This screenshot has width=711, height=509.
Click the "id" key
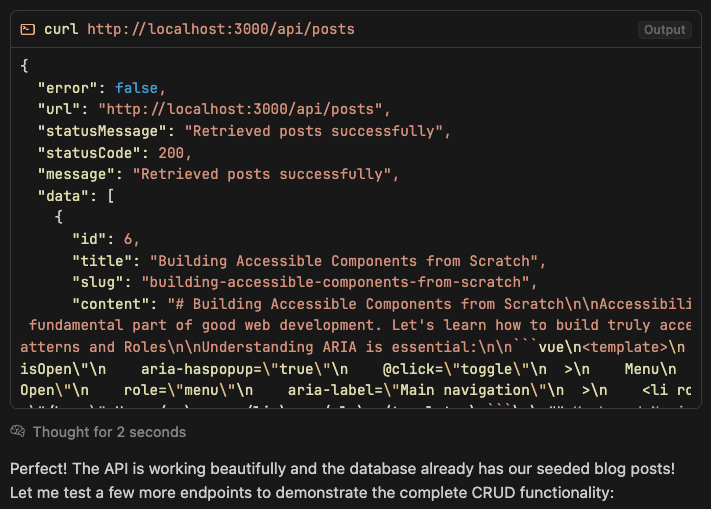(x=89, y=239)
